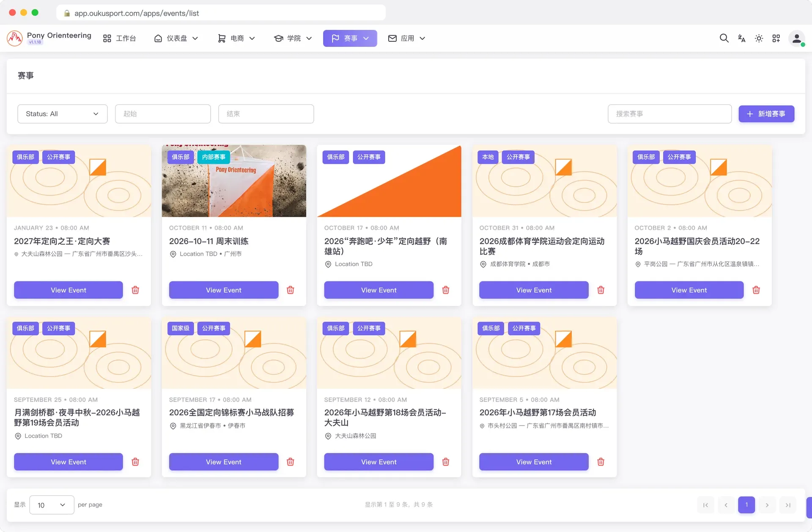Delete the 第18场会员活动-大夫山 event
The width and height of the screenshot is (812, 532).
click(x=446, y=462)
